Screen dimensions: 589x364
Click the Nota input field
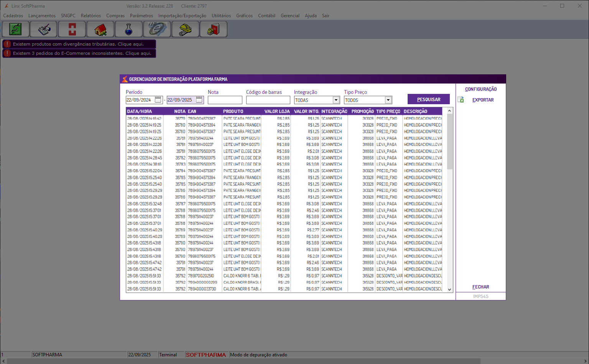[x=225, y=100]
